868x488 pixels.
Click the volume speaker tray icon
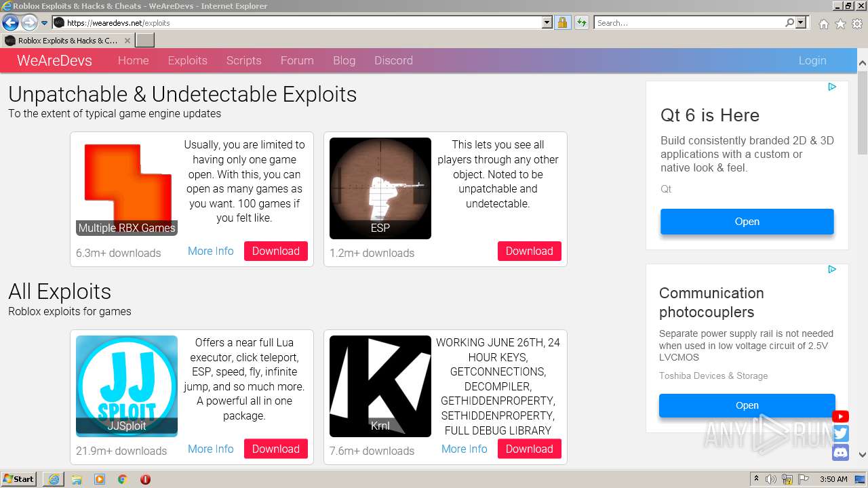point(771,479)
